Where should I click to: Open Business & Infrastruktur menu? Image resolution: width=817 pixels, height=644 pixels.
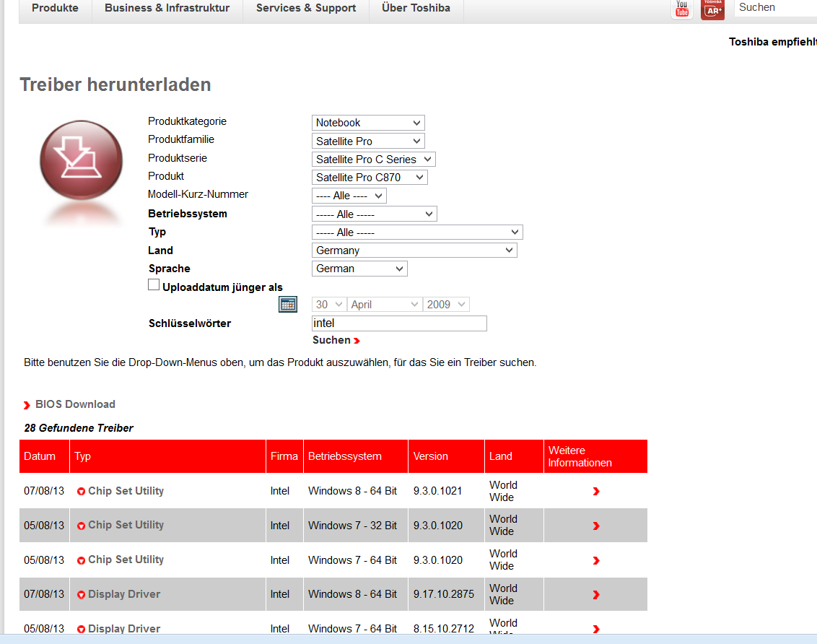coord(167,8)
